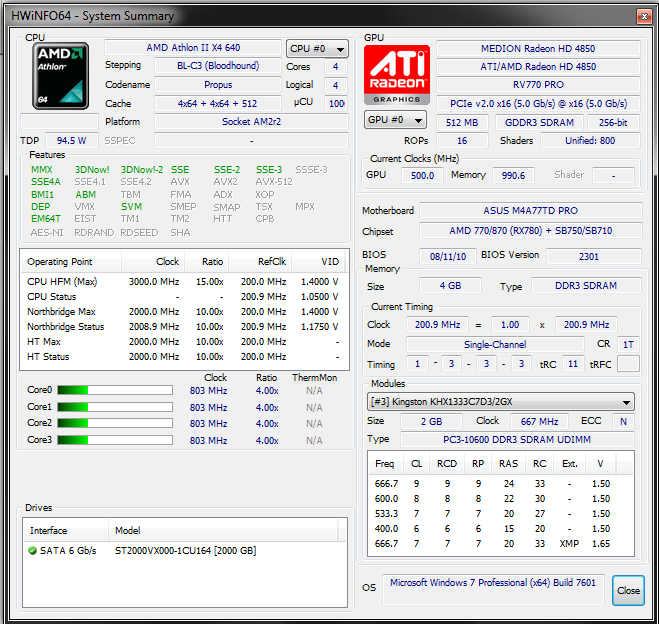659x624 pixels.
Task: Click the Core2 usage bar
Action: click(115, 423)
